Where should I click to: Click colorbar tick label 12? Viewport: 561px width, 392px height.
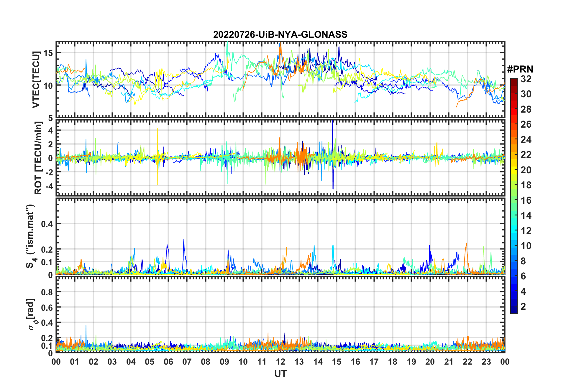[526, 231]
